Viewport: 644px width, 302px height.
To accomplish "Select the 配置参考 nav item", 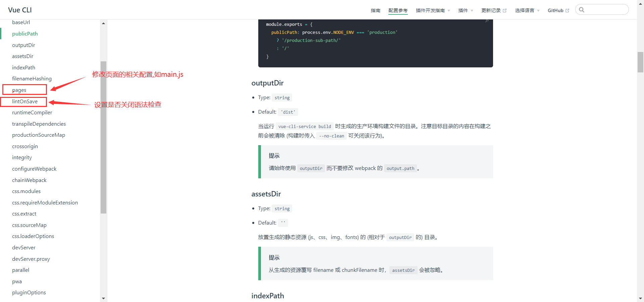I will point(398,10).
